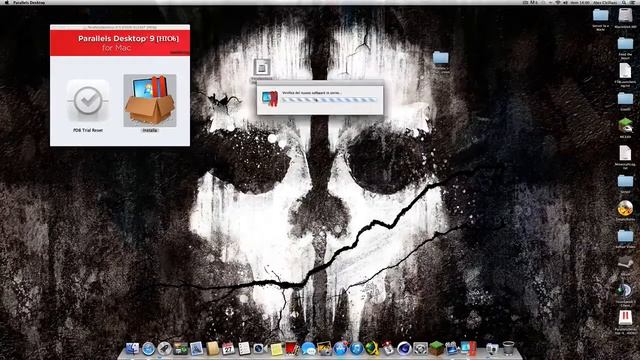Open the Cinema 4D sphere icon in Dock
The height and width of the screenshot is (360, 640).
coord(404,349)
